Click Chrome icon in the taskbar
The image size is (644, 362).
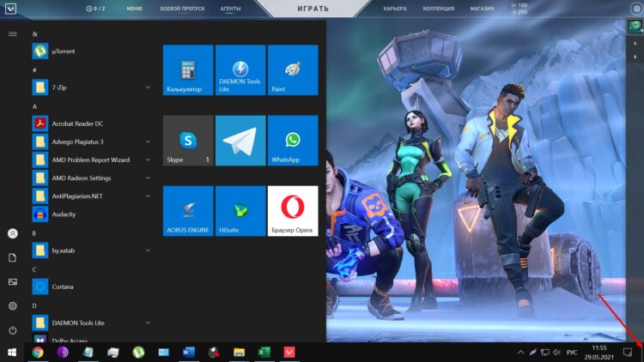pos(38,352)
